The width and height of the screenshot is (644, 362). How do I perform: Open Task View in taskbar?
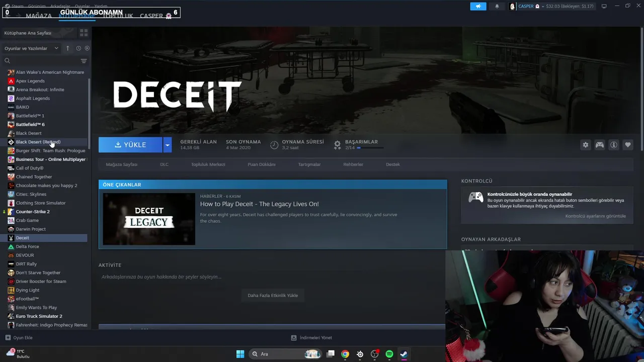(331, 354)
